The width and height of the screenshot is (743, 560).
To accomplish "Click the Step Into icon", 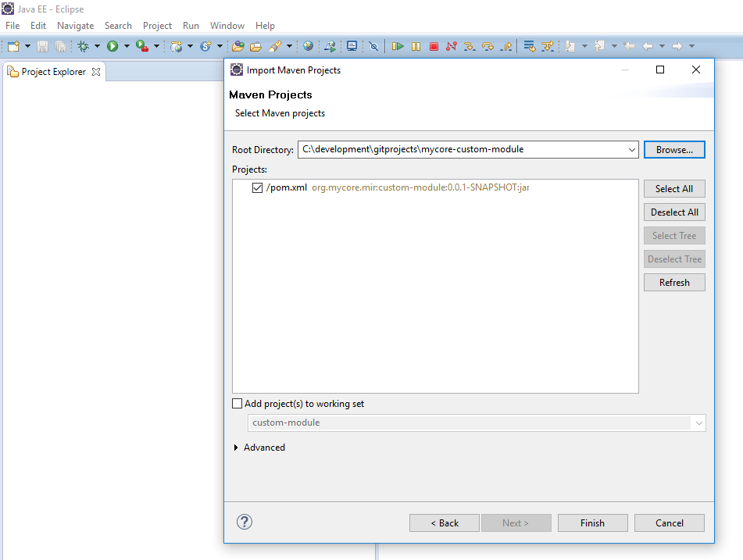I will (470, 46).
